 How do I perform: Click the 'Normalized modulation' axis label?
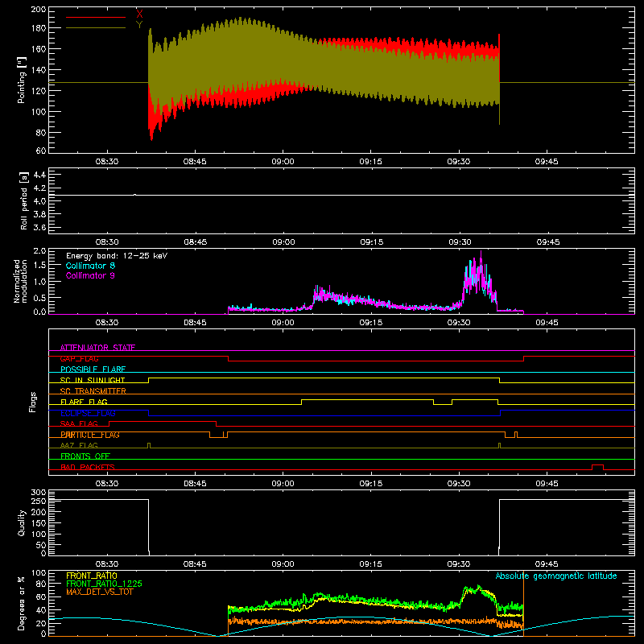tap(20, 281)
